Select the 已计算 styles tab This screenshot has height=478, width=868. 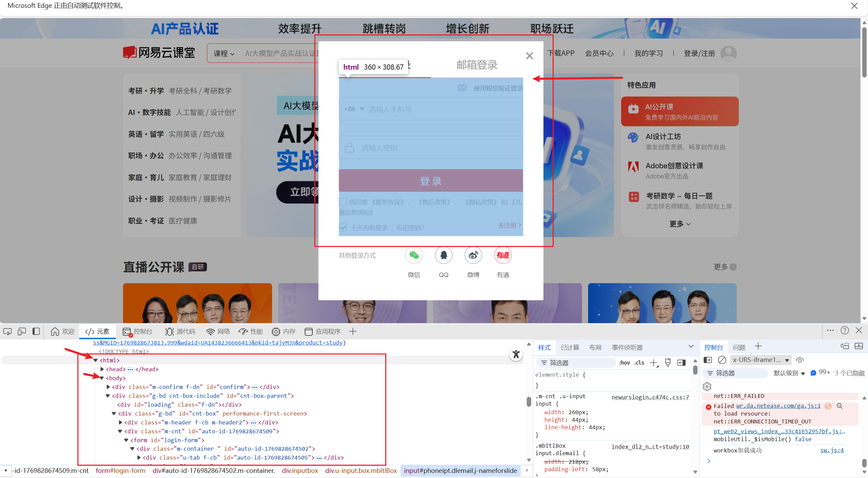point(570,347)
